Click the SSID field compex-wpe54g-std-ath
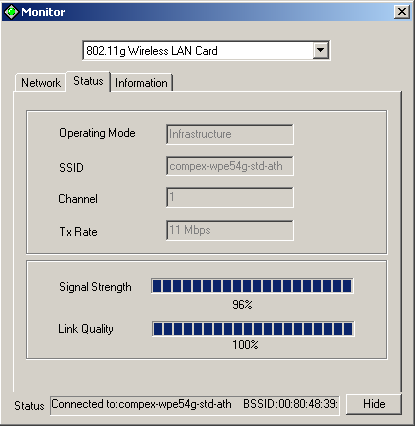Viewport: 415px width, 426px height. click(230, 166)
